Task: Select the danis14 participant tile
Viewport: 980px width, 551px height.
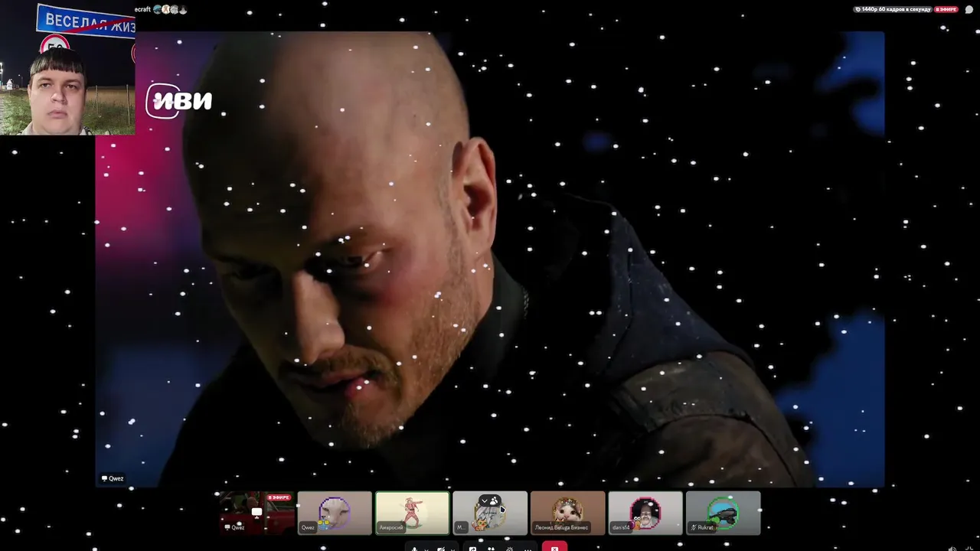Action: point(645,513)
